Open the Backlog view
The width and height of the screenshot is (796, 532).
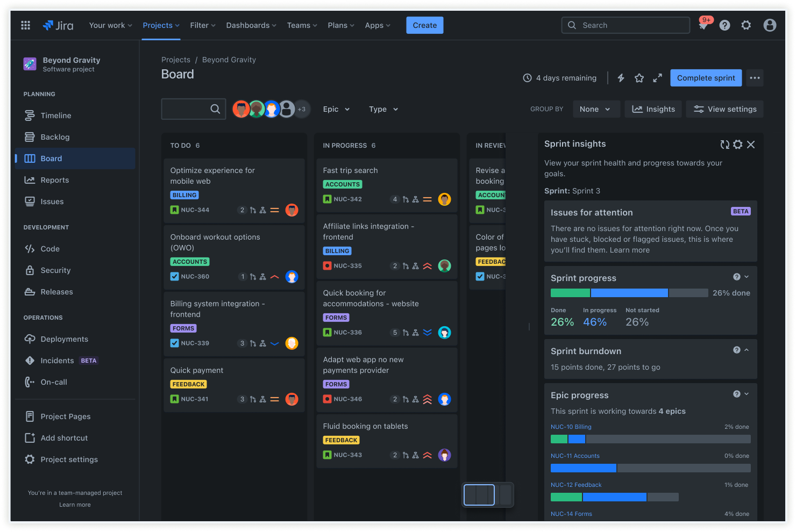pyautogui.click(x=55, y=136)
